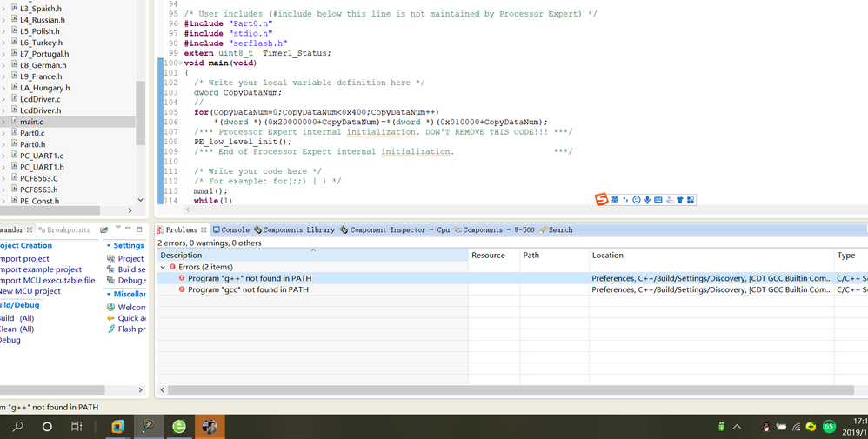Minimize the Commander panel
The image size is (868, 439).
click(x=128, y=228)
